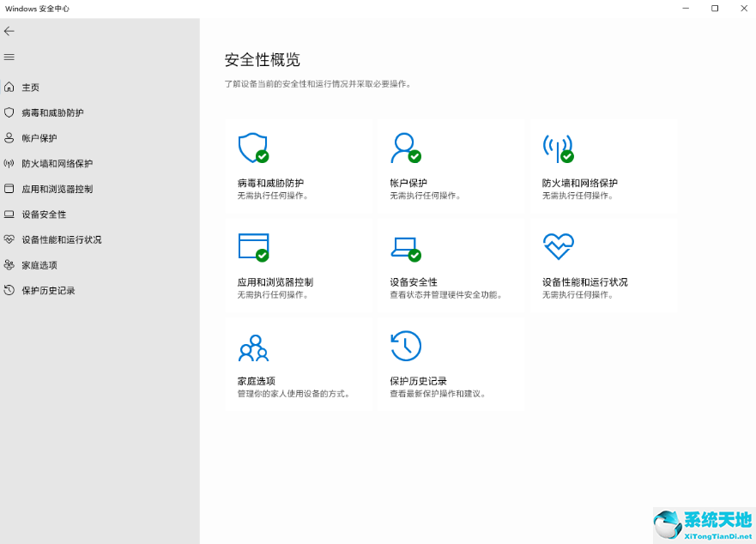756x544 pixels.
Task: Open 病毒和威胁防护 shield icon tile
Action: [x=252, y=148]
